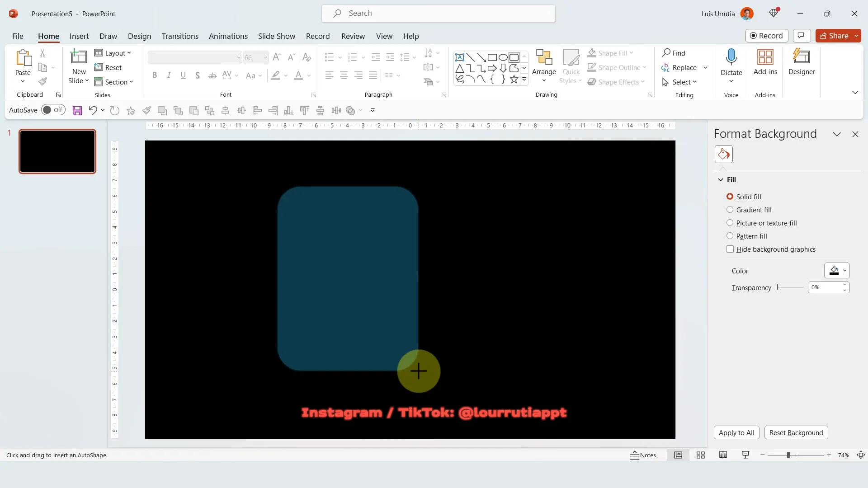Switch to the Slide Show tab
Viewport: 868px width, 488px height.
point(276,36)
